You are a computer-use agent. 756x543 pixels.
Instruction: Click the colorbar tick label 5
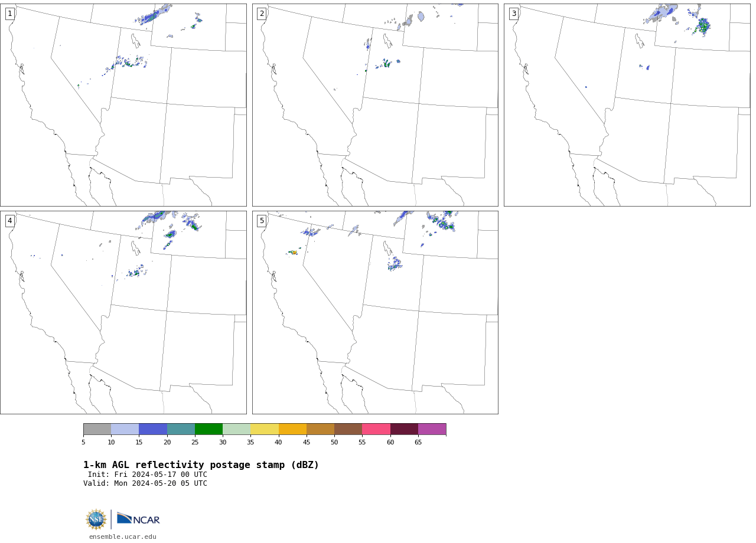tap(83, 442)
